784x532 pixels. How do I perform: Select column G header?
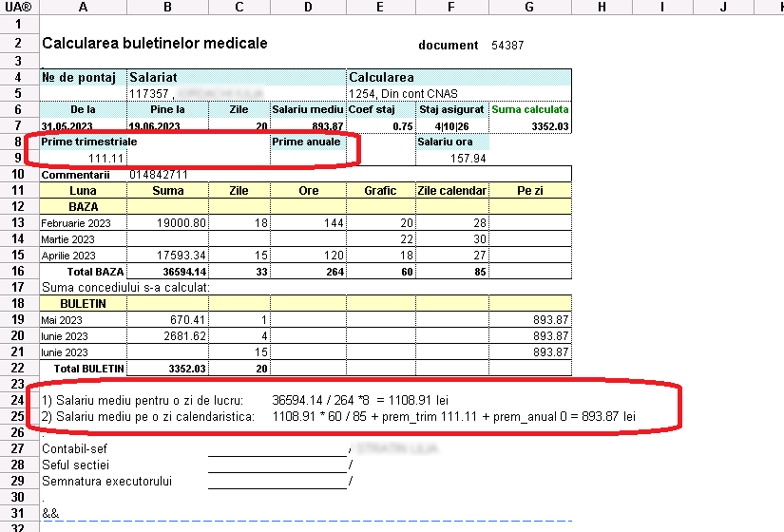tap(529, 7)
